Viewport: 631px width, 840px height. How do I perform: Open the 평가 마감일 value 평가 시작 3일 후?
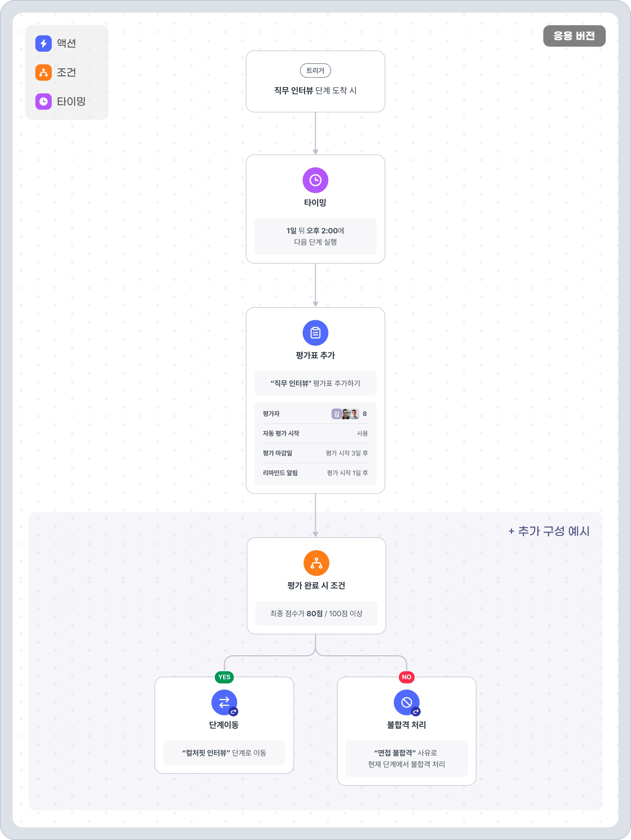pyautogui.click(x=346, y=453)
